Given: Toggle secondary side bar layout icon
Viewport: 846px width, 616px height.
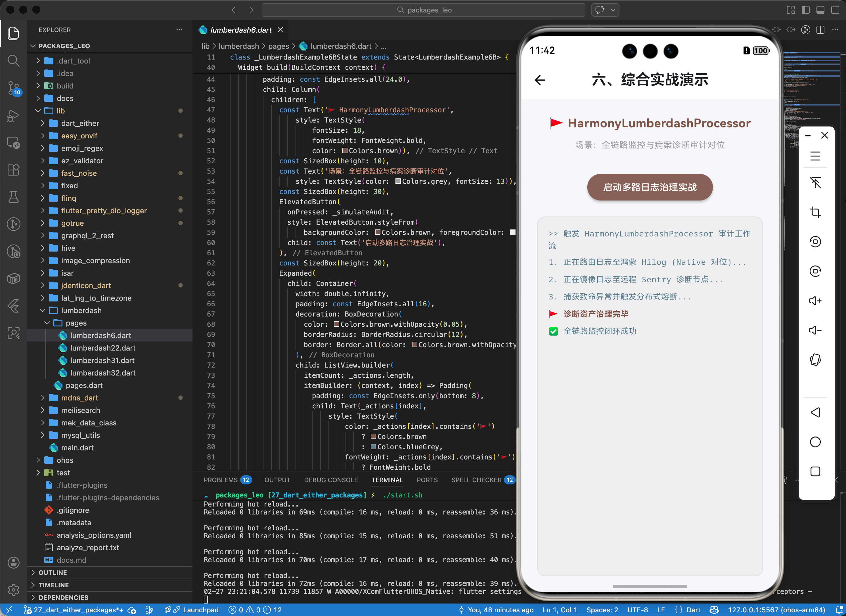Looking at the screenshot, I should (x=835, y=10).
